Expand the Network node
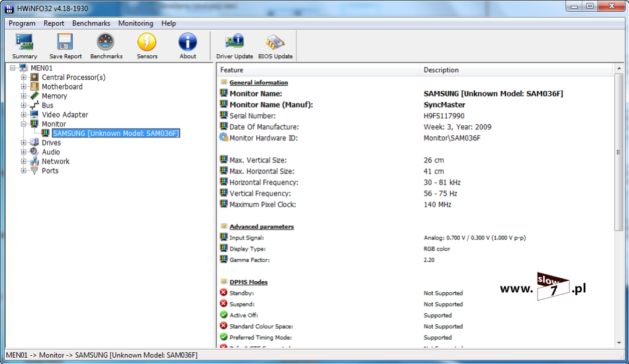Viewport: 629px width, 364px height. tap(24, 161)
